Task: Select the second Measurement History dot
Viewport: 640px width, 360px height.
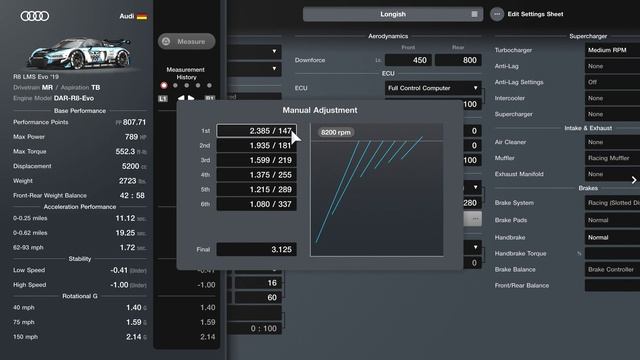Action: point(176,86)
